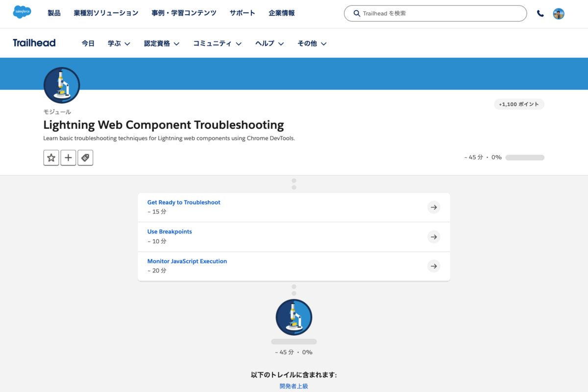Click the Trailhead logo

point(34,43)
